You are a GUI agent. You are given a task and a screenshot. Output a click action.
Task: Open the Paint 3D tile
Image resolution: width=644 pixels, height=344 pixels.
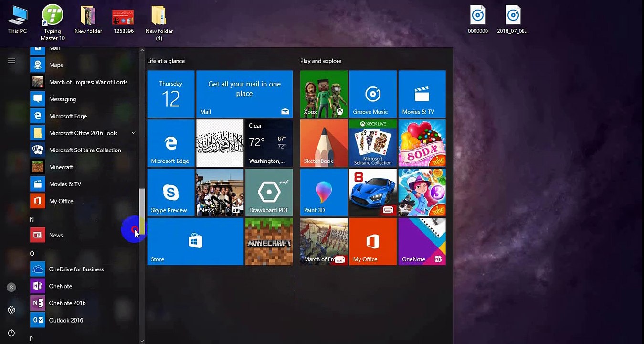click(x=324, y=193)
